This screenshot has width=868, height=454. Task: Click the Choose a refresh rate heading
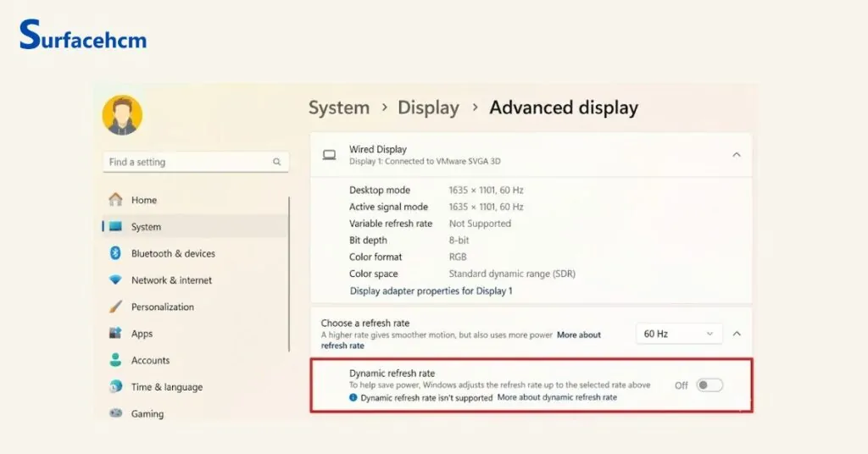(x=365, y=323)
